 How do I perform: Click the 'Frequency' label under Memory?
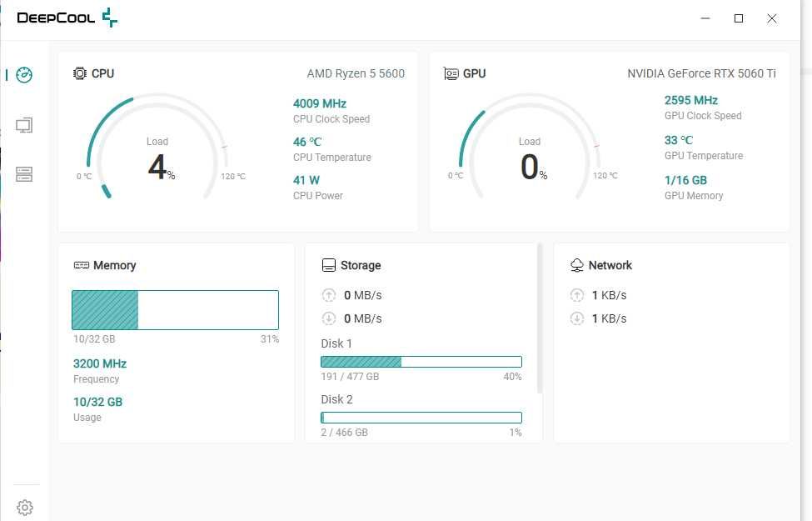pos(97,379)
